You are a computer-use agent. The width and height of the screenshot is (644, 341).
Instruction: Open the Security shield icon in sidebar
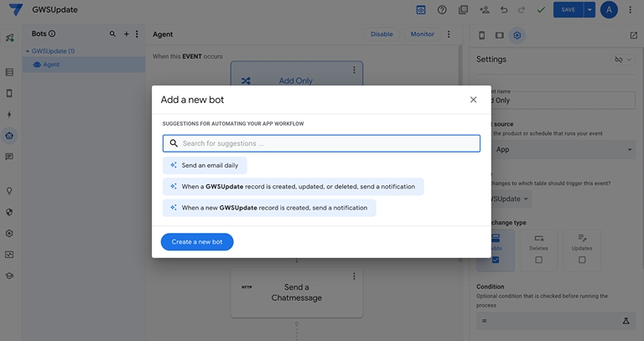(9, 212)
